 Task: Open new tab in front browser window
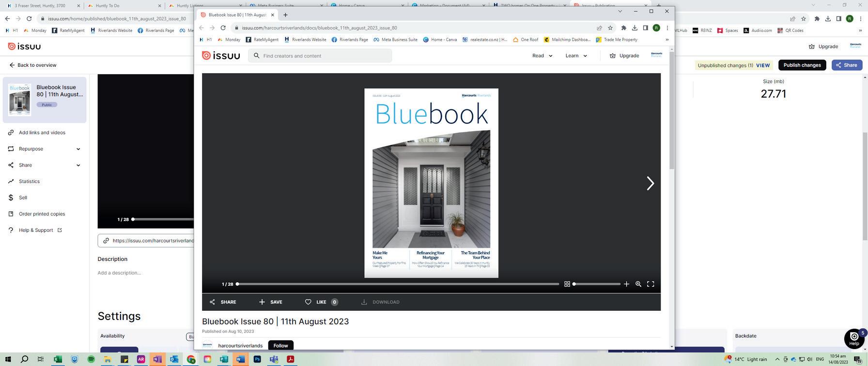click(285, 15)
